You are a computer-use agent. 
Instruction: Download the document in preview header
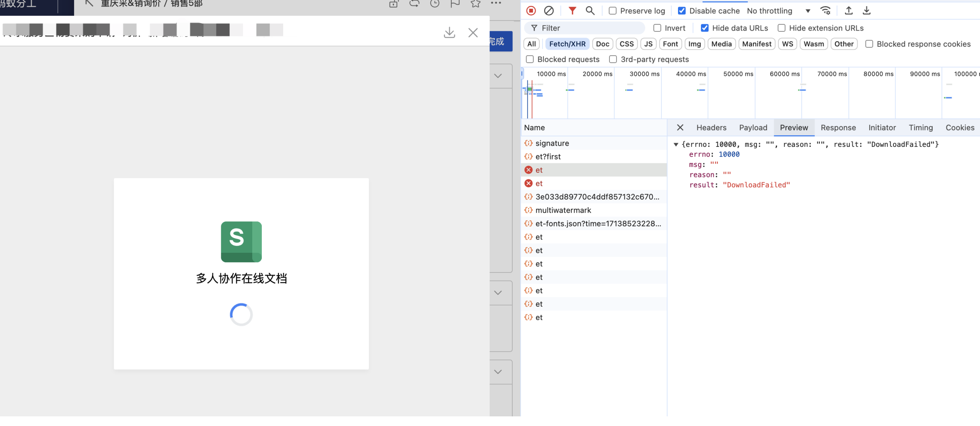coord(449,33)
